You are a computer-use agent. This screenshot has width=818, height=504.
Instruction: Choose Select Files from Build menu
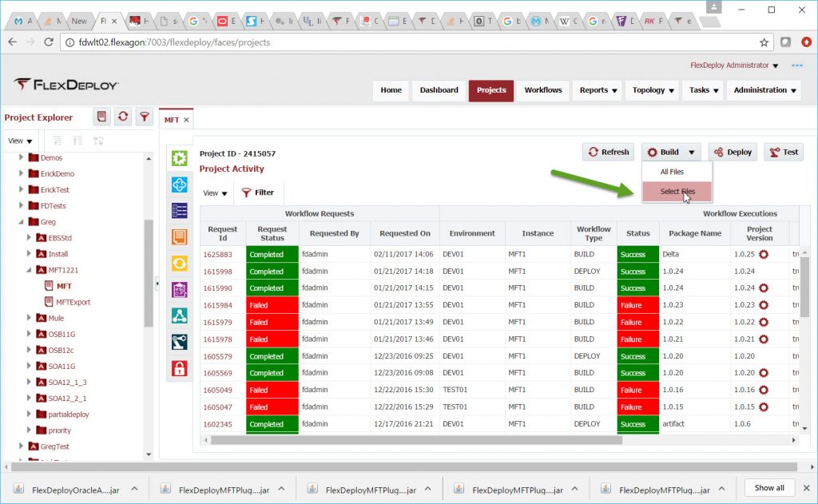[677, 192]
